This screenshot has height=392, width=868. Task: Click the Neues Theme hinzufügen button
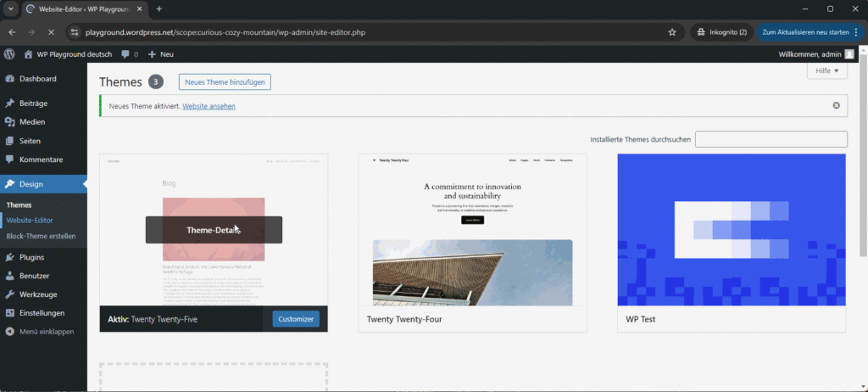point(225,82)
